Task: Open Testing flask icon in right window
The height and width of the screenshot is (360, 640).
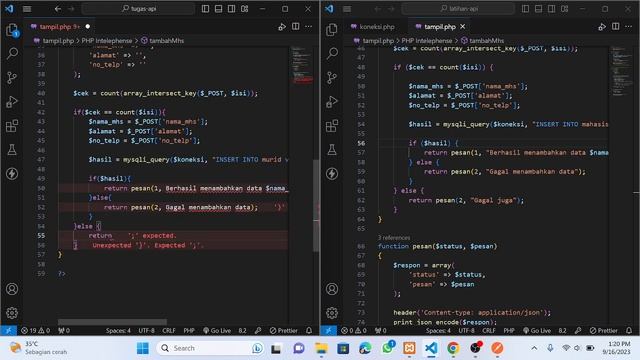Action: click(x=332, y=149)
